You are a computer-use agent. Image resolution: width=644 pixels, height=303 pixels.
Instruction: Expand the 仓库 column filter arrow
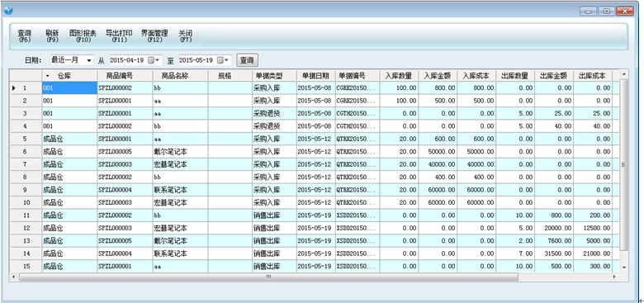[x=47, y=76]
